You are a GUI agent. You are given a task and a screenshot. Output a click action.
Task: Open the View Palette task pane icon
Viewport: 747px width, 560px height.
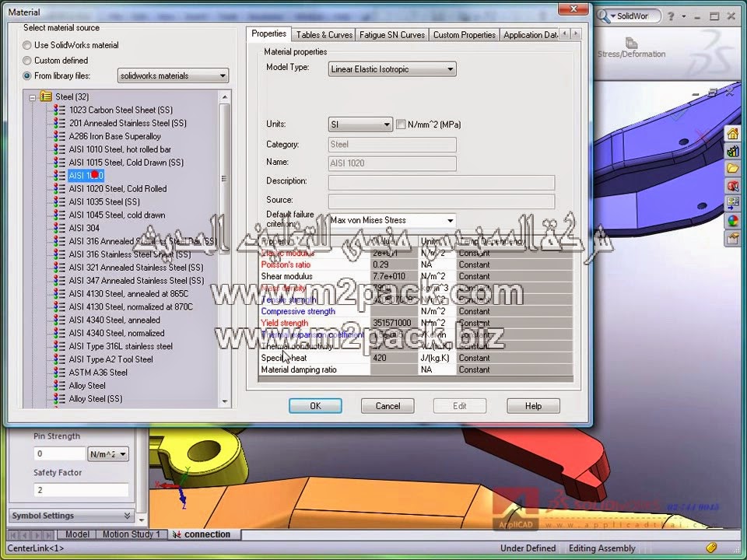[733, 203]
